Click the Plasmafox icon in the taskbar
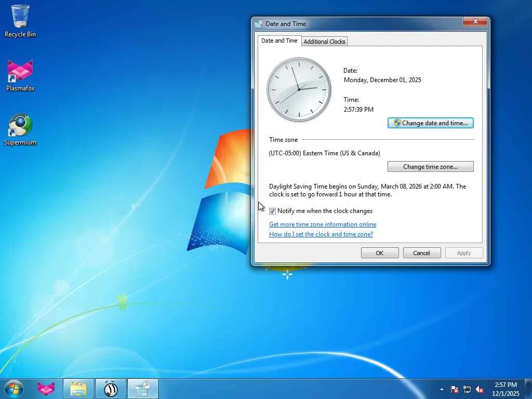The height and width of the screenshot is (399, 532). [x=46, y=389]
